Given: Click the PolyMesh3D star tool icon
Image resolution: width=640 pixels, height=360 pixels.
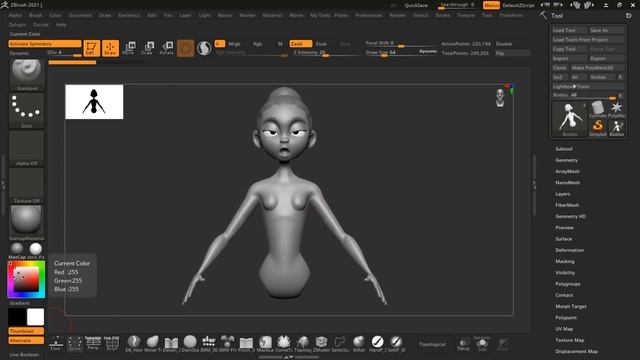Looking at the screenshot, I should [x=616, y=109].
